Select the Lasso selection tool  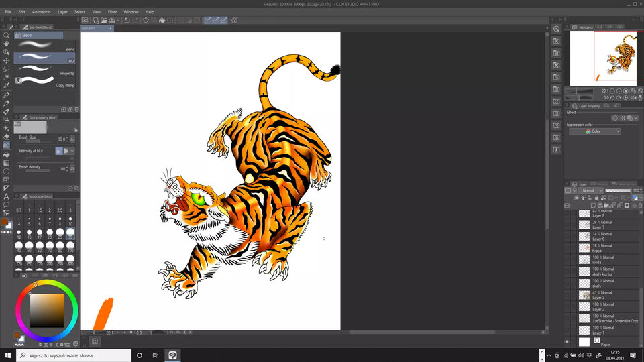click(6, 68)
